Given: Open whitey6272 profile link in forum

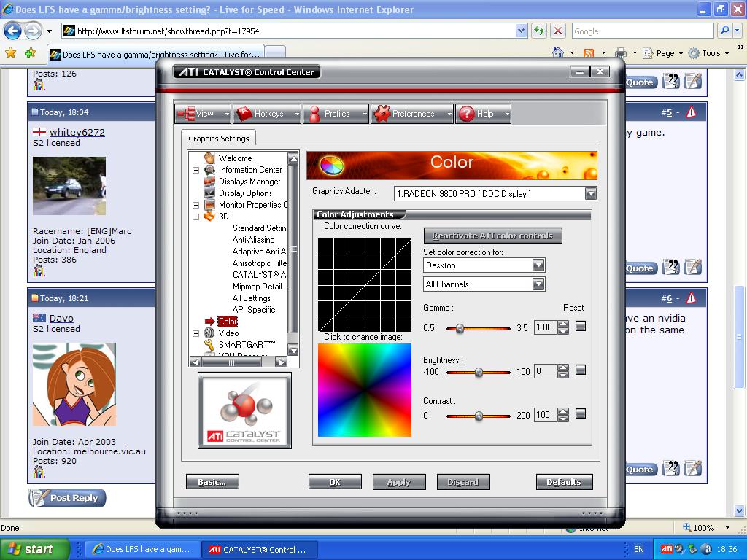Looking at the screenshot, I should coord(77,133).
